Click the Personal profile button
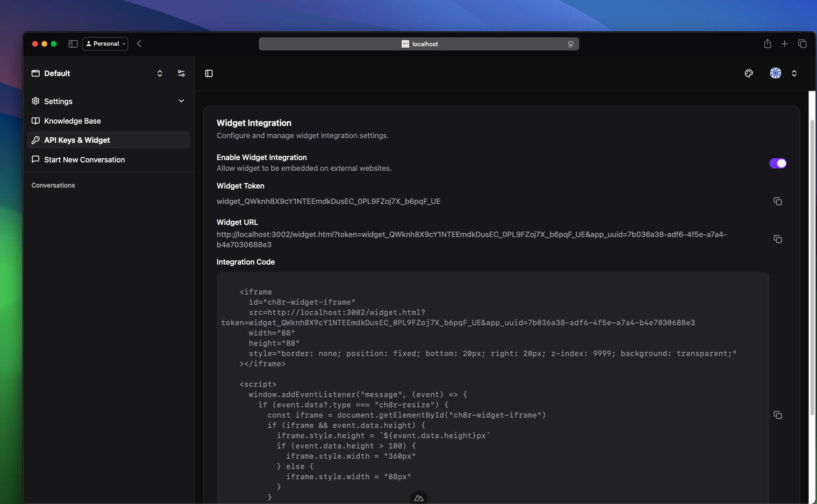Image resolution: width=817 pixels, height=504 pixels. pyautogui.click(x=105, y=43)
